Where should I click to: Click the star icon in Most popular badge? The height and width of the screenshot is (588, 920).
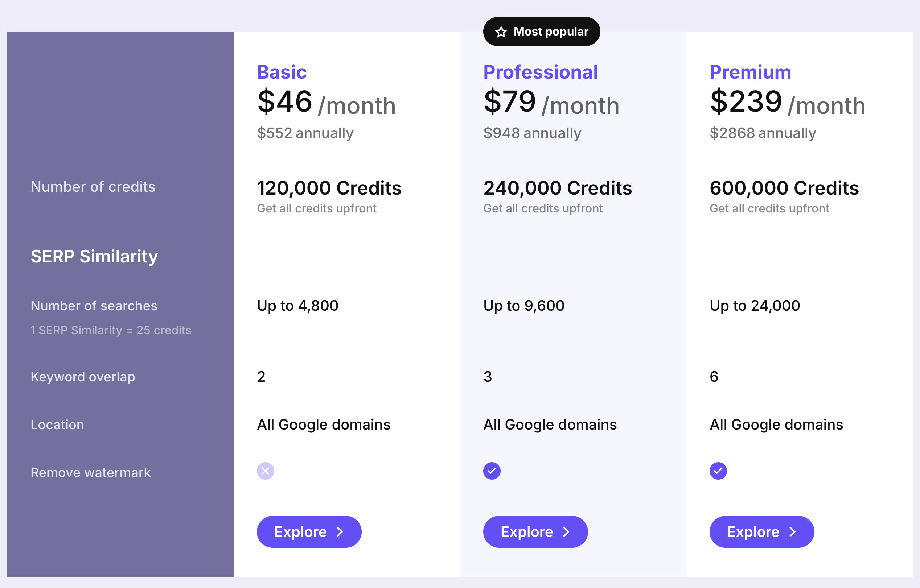tap(501, 32)
